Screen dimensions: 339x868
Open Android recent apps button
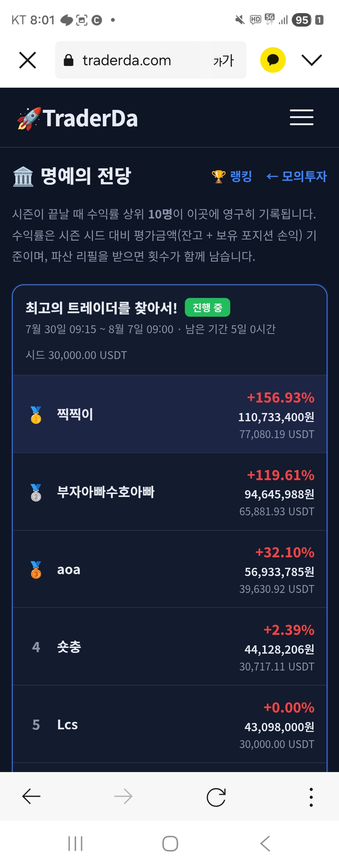[75, 844]
